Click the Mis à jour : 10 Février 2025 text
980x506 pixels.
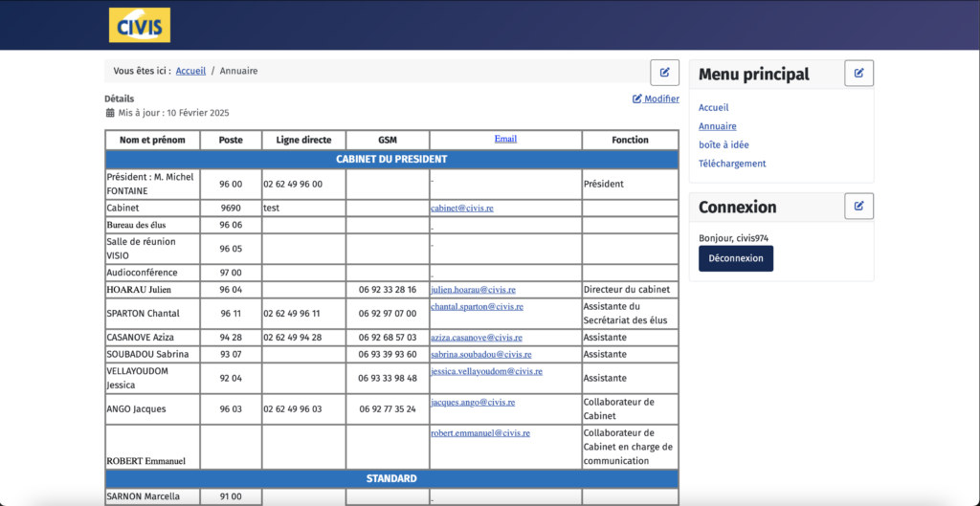coord(174,113)
